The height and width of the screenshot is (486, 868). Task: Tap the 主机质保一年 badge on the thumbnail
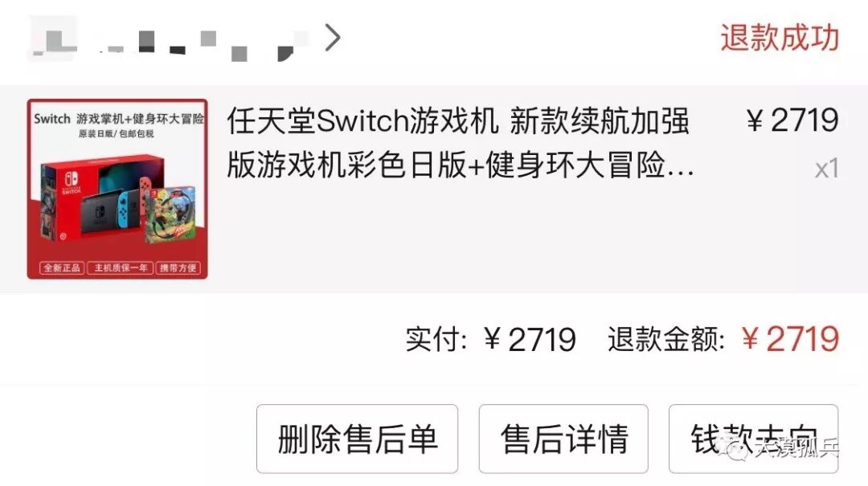tap(120, 268)
